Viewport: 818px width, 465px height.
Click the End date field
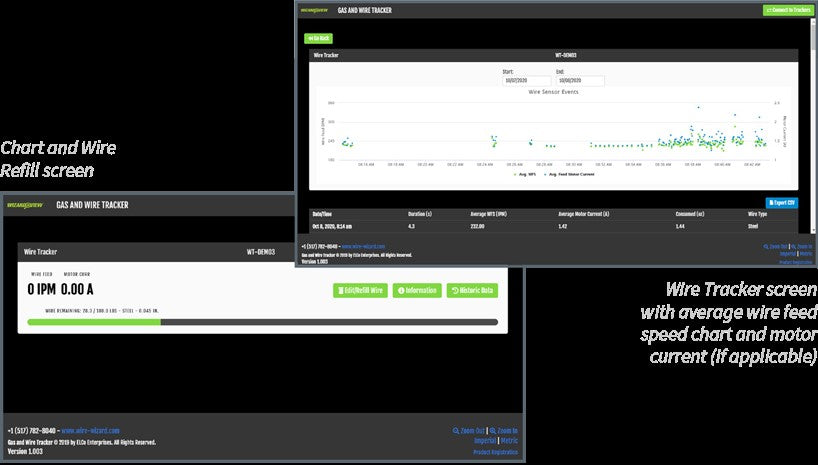(x=580, y=81)
